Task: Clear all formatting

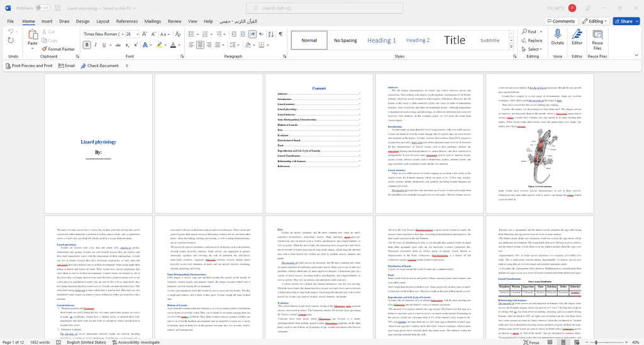Action: (177, 34)
